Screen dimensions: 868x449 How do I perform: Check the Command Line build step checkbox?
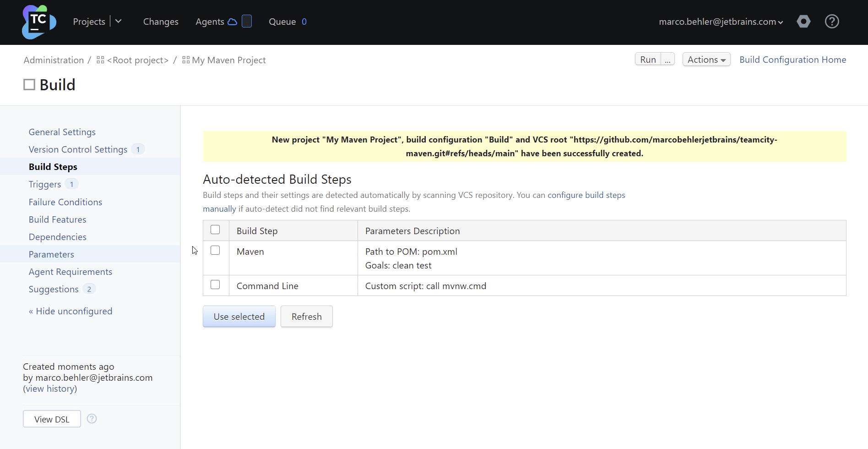[x=215, y=285]
